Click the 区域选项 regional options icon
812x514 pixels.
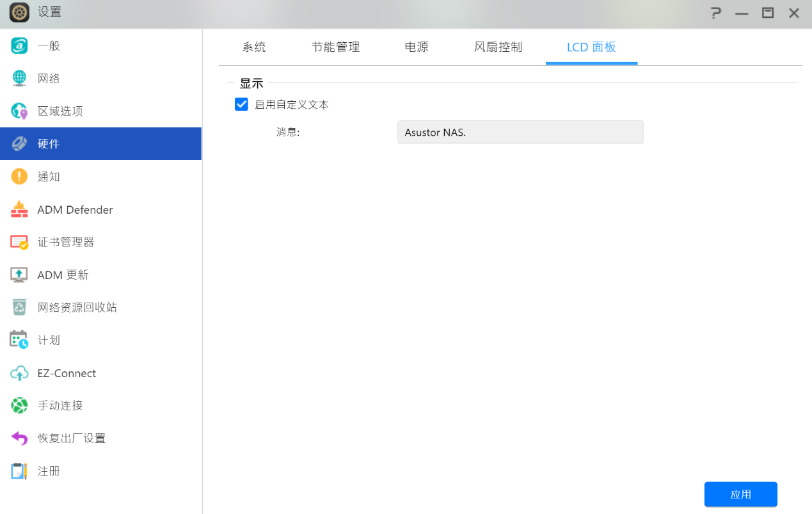coord(19,111)
